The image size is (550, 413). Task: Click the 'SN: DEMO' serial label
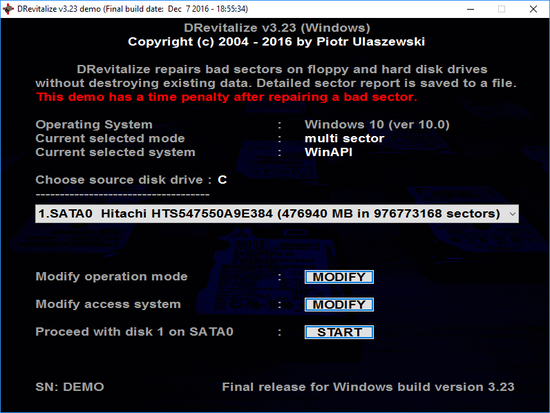click(x=70, y=387)
